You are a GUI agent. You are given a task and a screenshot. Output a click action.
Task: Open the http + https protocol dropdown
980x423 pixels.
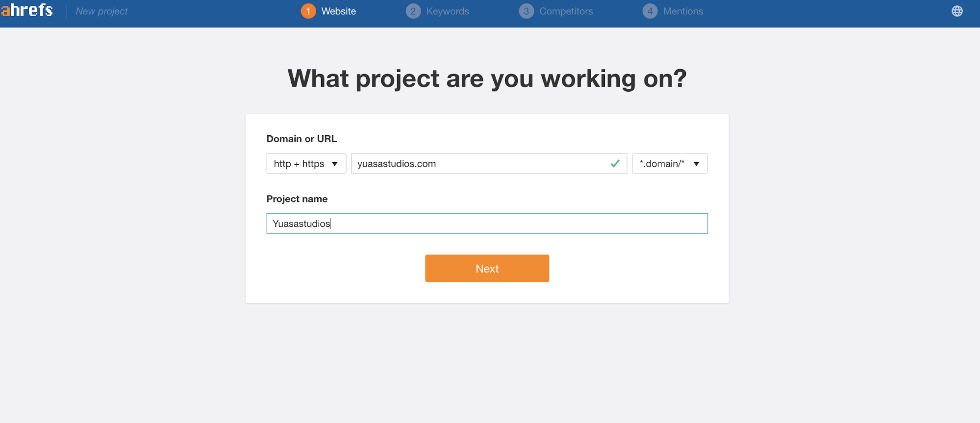[299, 164]
